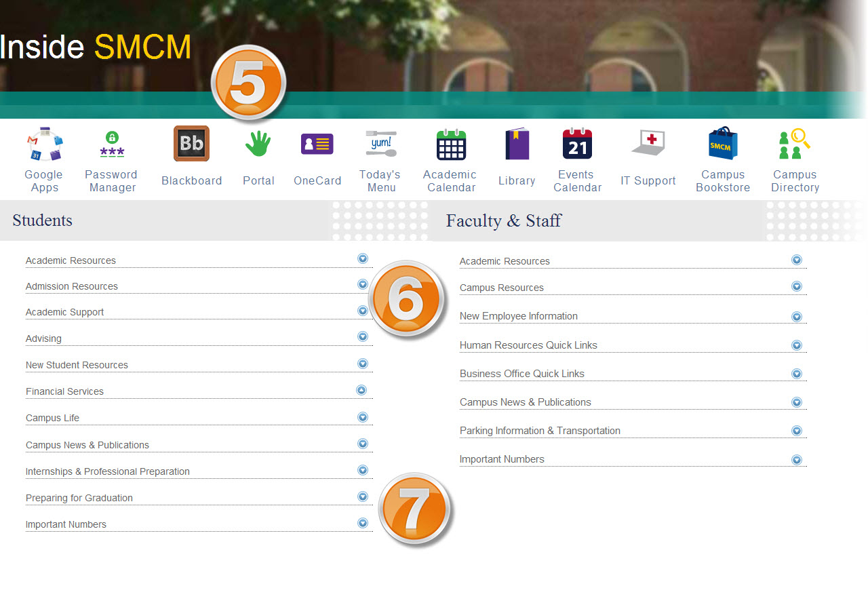Open the green hand Portal icon
868x603 pixels.
(x=258, y=144)
